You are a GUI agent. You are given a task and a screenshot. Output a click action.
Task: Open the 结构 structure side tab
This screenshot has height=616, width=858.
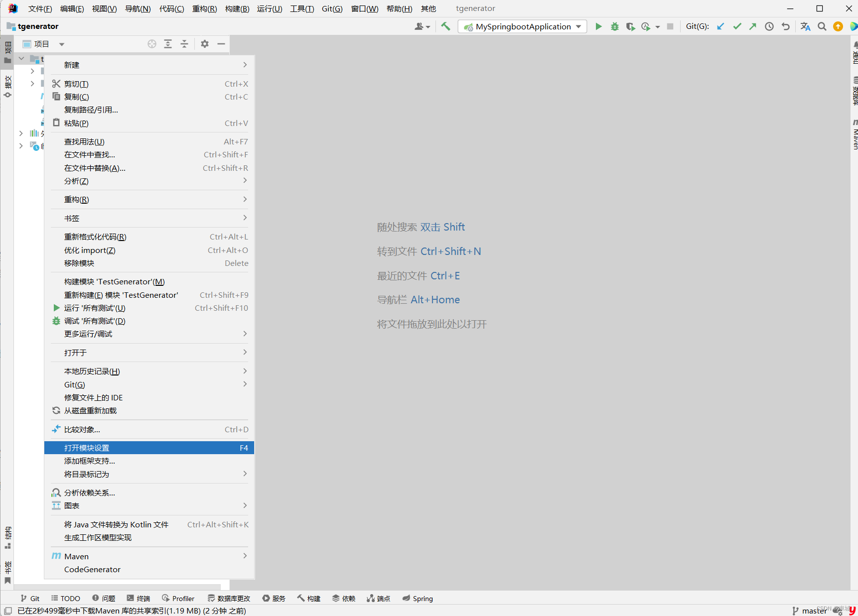7,537
